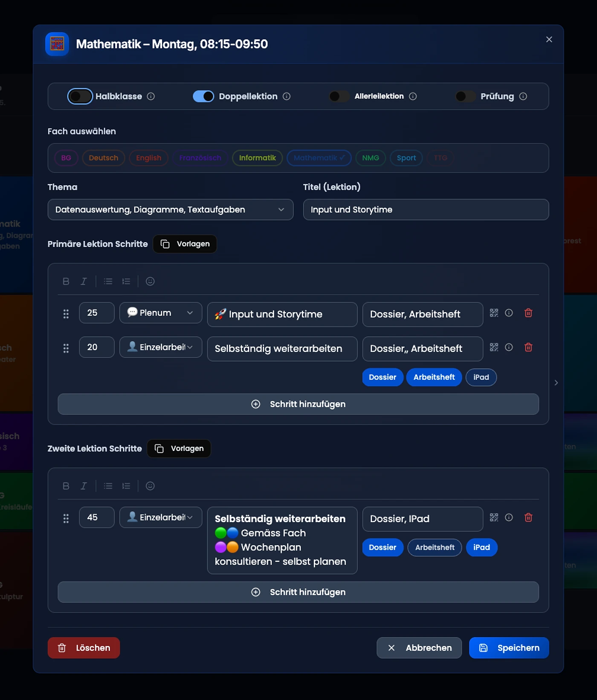Select the BG subject chip
597x700 pixels.
tap(66, 158)
